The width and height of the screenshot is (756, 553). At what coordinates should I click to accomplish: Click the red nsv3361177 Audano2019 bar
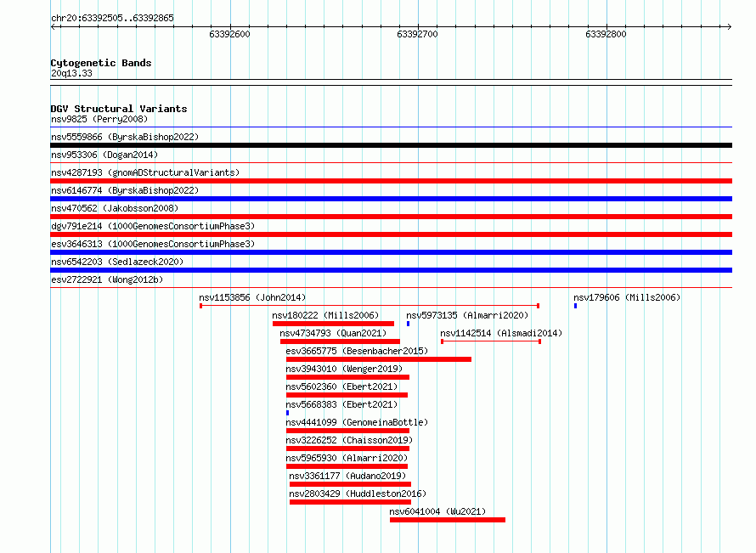click(350, 484)
